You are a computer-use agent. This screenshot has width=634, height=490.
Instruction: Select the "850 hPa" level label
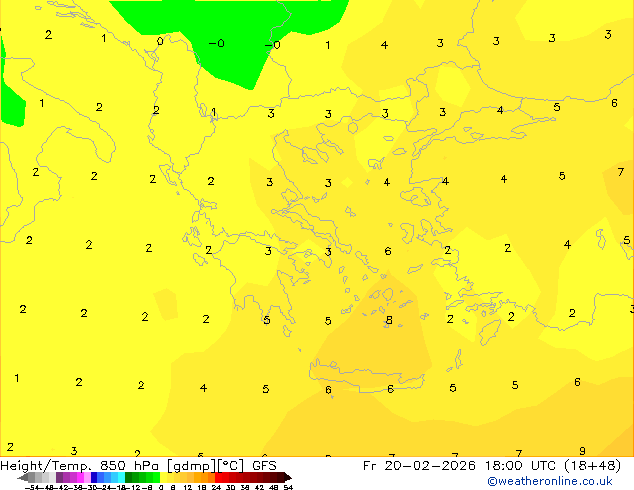coord(129,466)
